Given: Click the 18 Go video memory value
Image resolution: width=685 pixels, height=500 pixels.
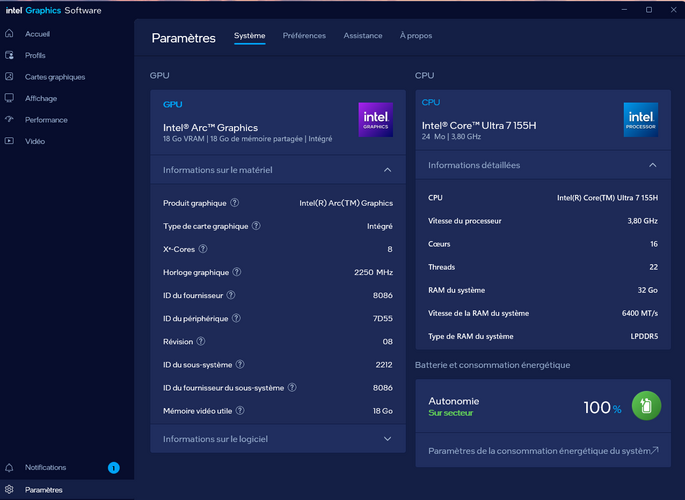Looking at the screenshot, I should (382, 410).
